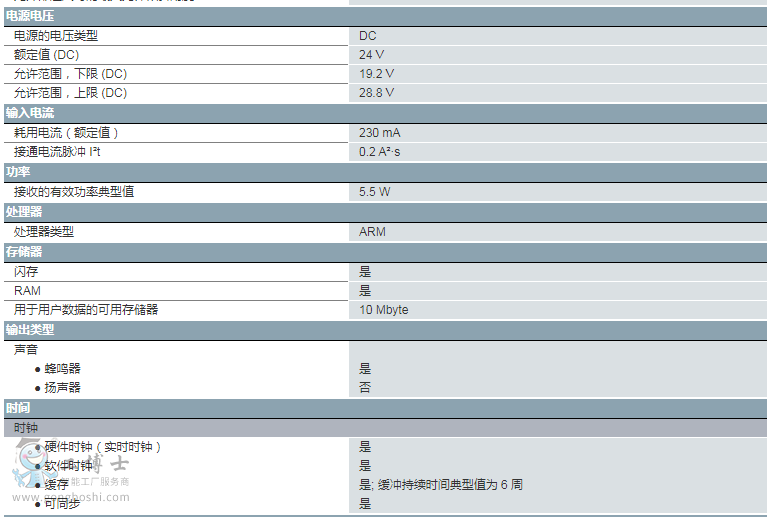770x517 pixels.
Task: Click the 蜂鸣器 bullet item
Action: point(62,369)
